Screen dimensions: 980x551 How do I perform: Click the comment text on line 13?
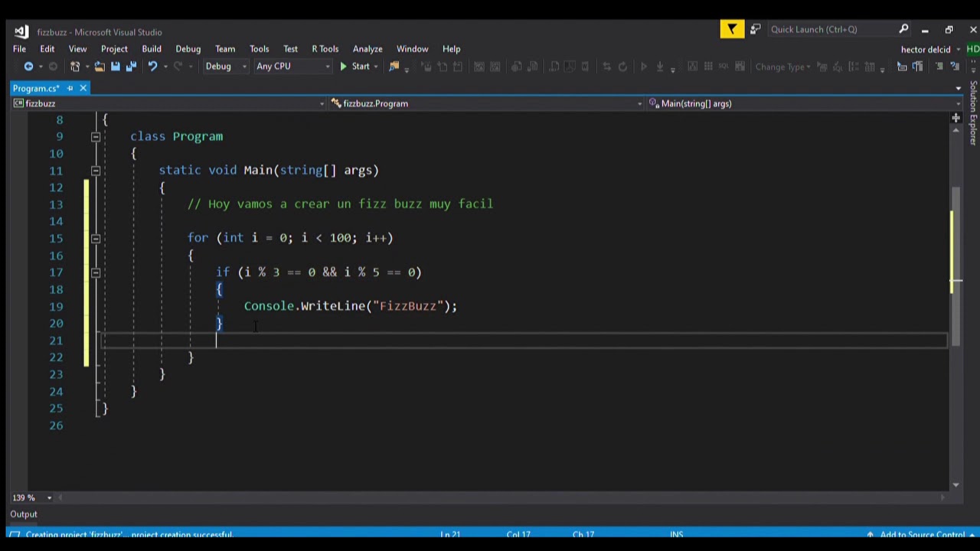pyautogui.click(x=341, y=204)
